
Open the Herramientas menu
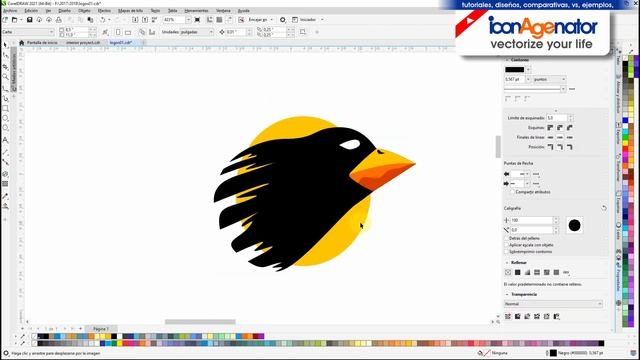[x=196, y=11]
